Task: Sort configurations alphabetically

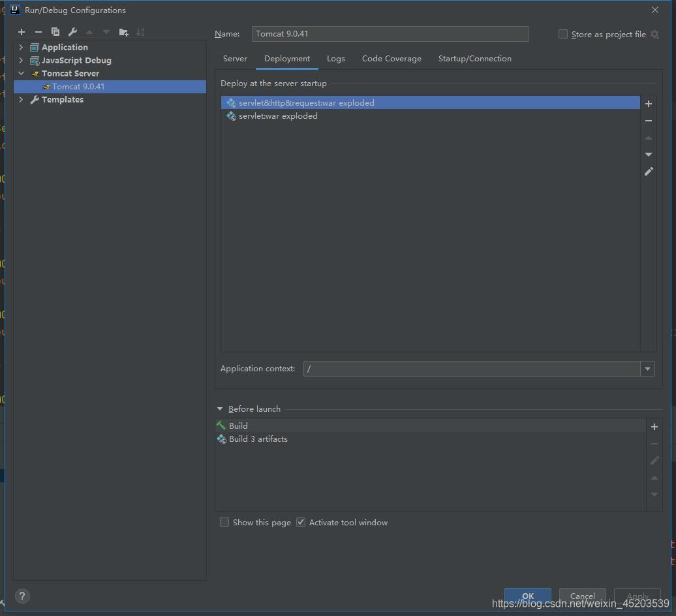Action: [140, 32]
